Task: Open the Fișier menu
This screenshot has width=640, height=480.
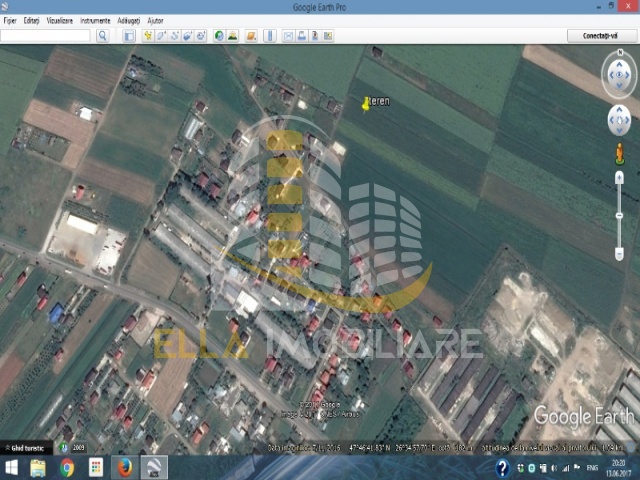Action: click(x=10, y=20)
